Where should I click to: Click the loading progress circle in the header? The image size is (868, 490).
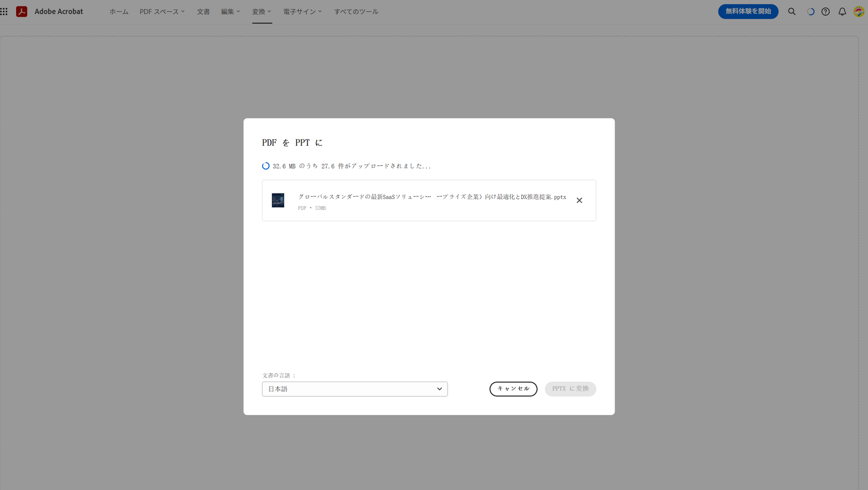[810, 11]
